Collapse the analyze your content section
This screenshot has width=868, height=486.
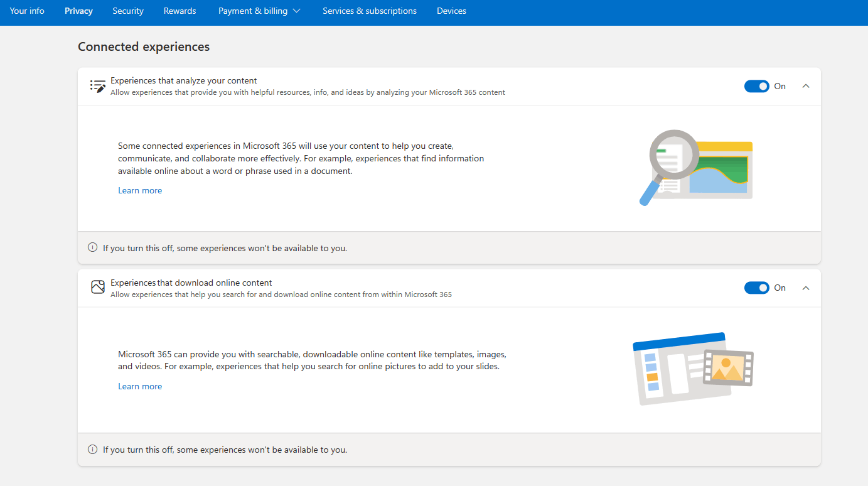(x=806, y=86)
